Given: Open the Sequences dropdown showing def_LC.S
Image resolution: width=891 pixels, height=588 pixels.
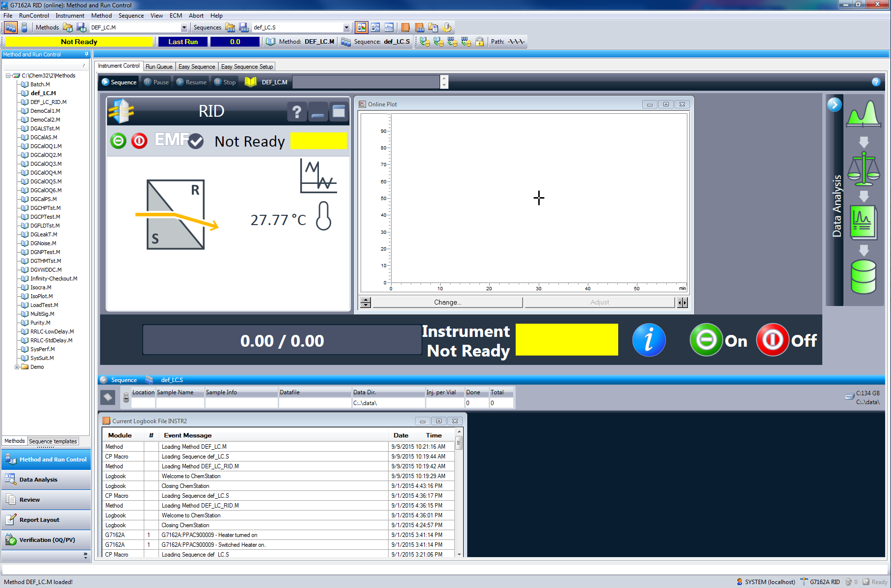Looking at the screenshot, I should tap(346, 27).
